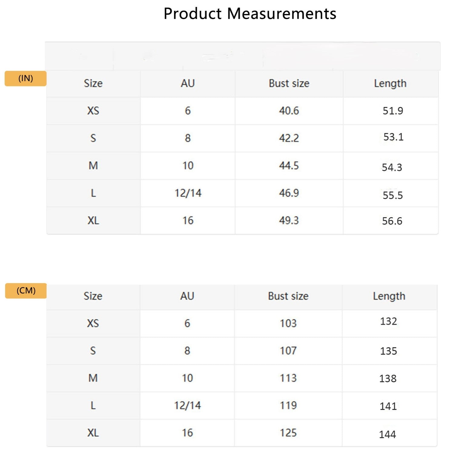
Task: Select the 12/14 AU cell in inches table
Action: tap(188, 193)
